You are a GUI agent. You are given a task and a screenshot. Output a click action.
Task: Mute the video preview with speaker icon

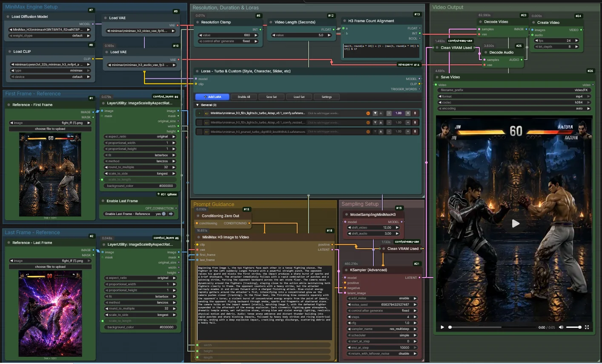coord(561,327)
